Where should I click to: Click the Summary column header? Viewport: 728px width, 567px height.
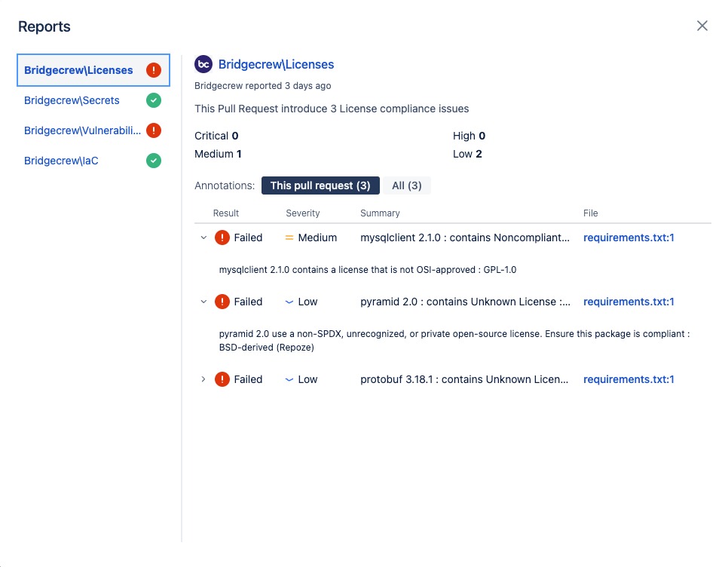tap(380, 213)
